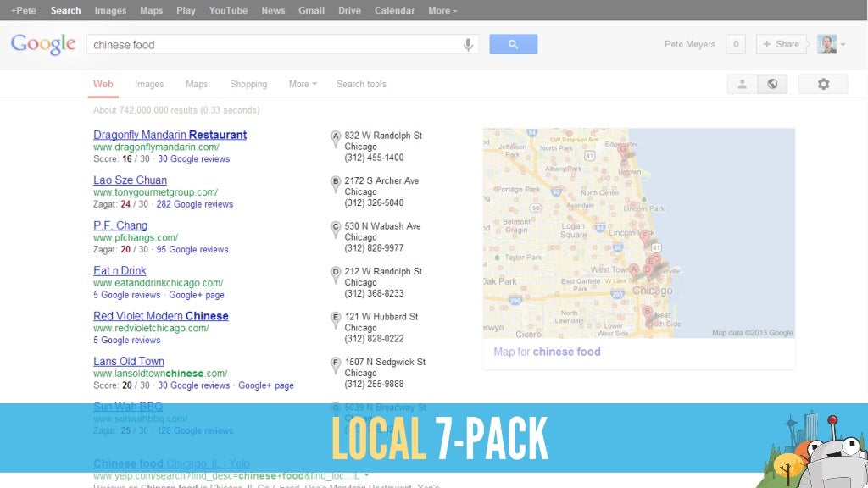Open YouTube in the top bar

point(228,10)
